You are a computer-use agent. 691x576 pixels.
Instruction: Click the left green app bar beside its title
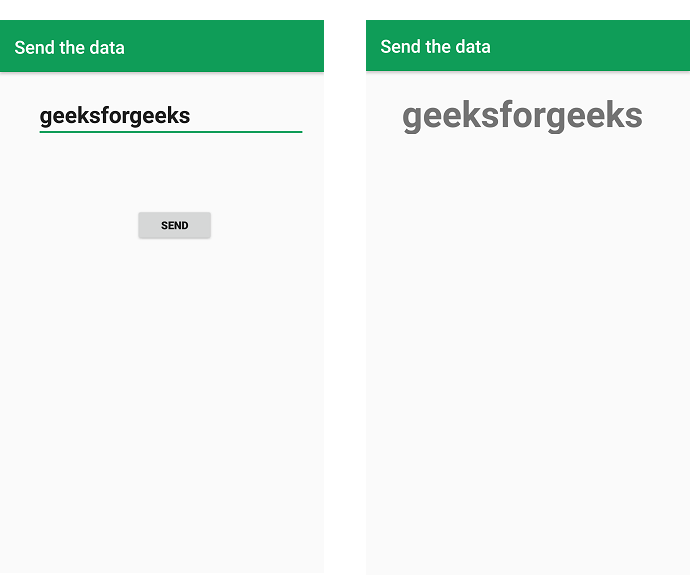point(225,46)
